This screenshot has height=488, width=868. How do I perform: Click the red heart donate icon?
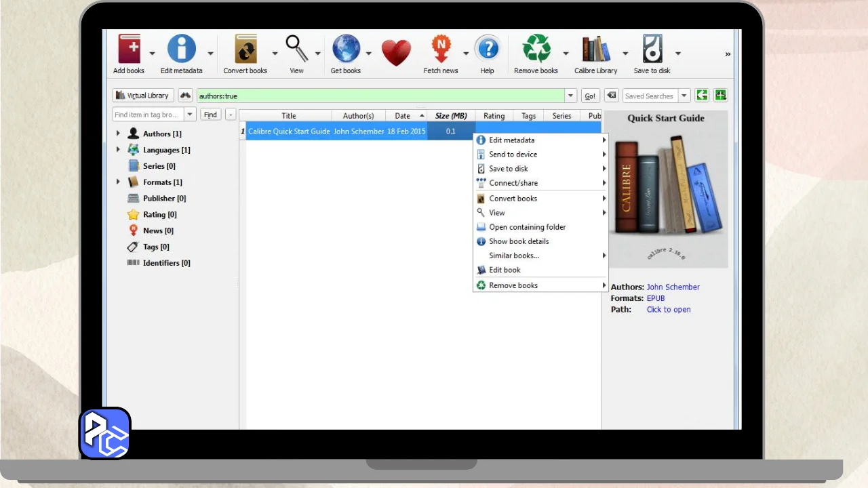(396, 52)
